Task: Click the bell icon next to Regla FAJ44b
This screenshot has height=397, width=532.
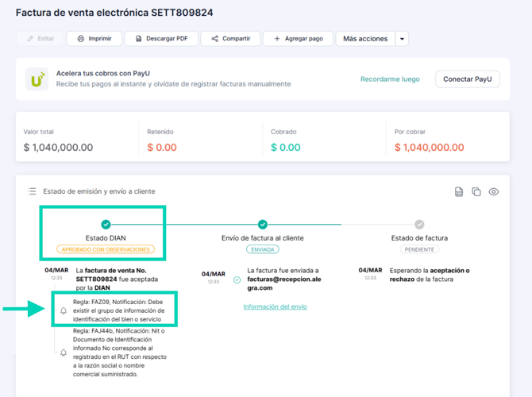Action: (x=64, y=353)
